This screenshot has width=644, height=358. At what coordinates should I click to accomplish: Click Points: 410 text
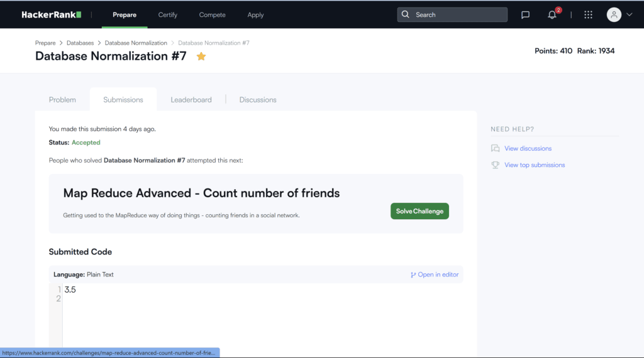click(553, 51)
